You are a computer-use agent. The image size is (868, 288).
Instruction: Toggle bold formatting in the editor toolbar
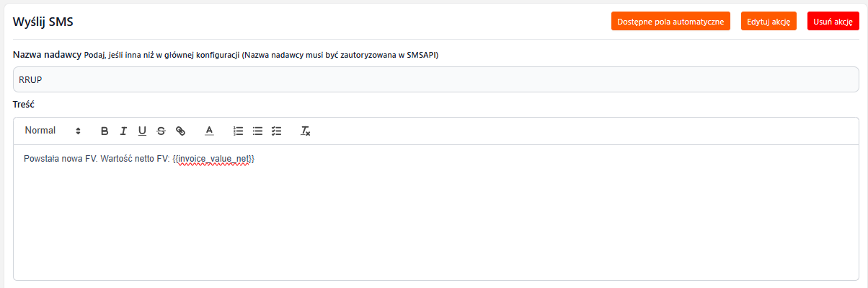[x=105, y=131]
